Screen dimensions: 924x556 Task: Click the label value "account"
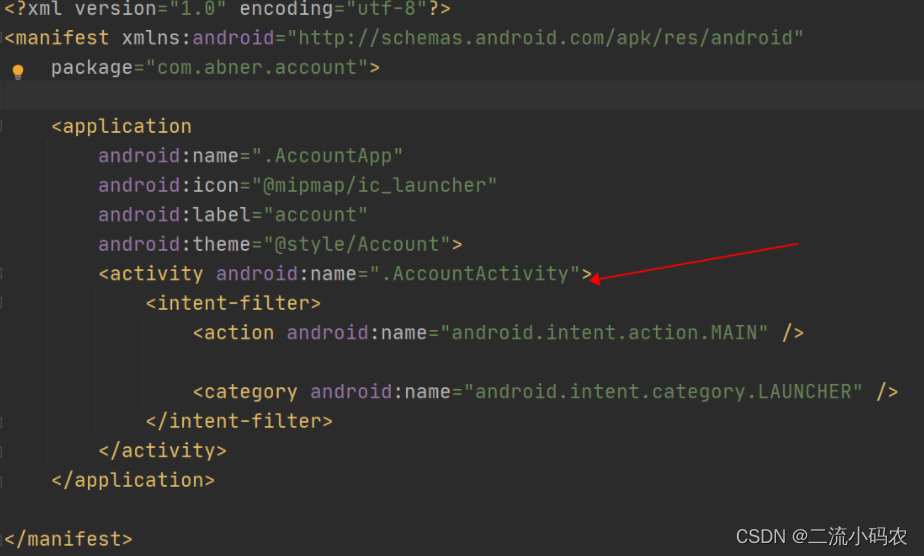pyautogui.click(x=315, y=215)
